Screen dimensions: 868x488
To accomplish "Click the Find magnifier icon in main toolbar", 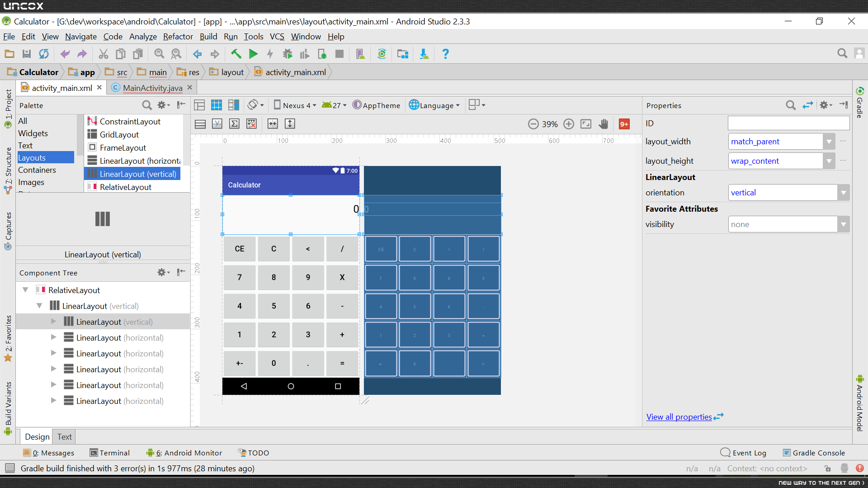I will 159,54.
